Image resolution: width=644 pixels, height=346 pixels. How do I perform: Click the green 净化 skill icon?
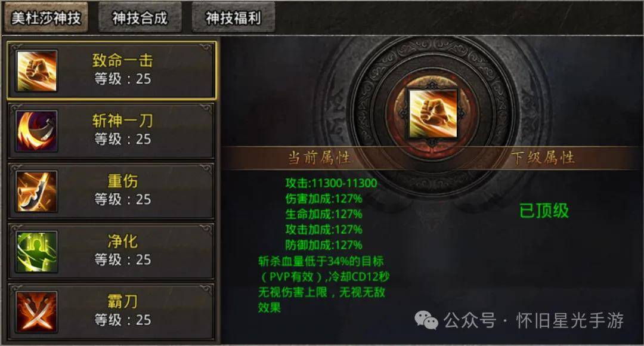pyautogui.click(x=36, y=252)
